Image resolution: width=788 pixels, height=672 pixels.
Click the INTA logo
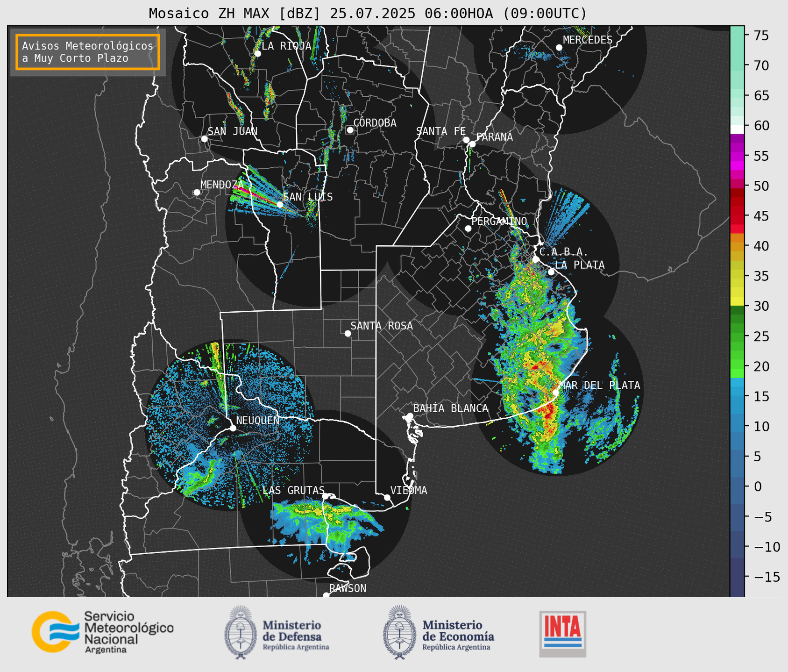tap(563, 634)
